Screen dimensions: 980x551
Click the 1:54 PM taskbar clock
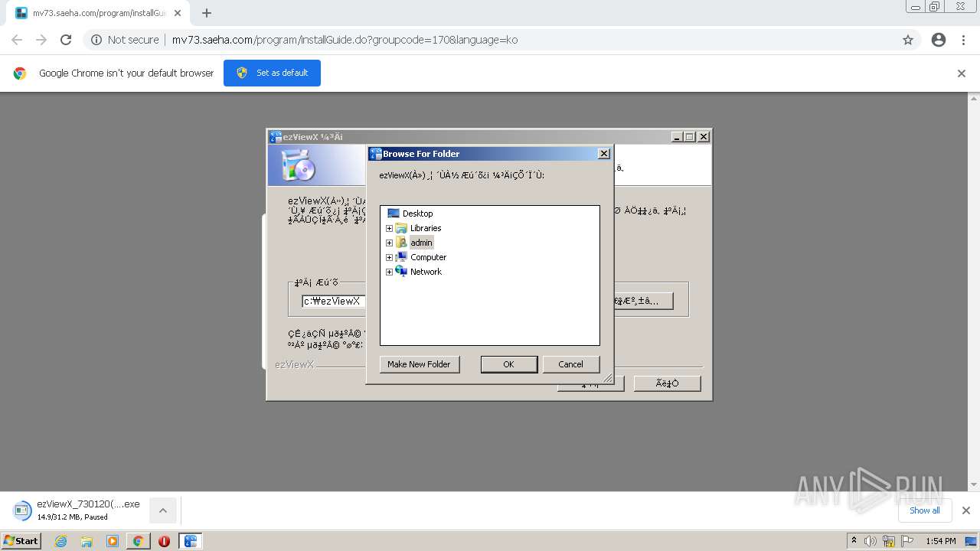(x=940, y=541)
